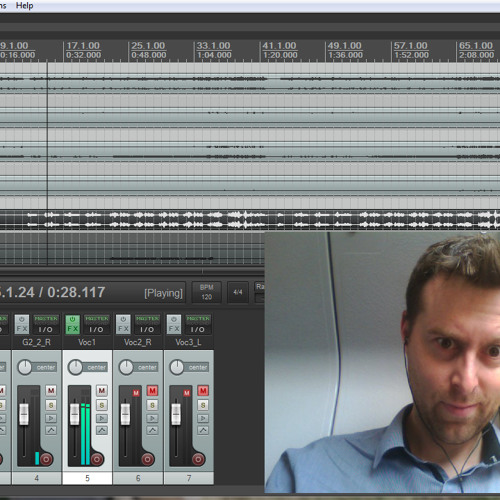Open the Help menu

tap(24, 6)
